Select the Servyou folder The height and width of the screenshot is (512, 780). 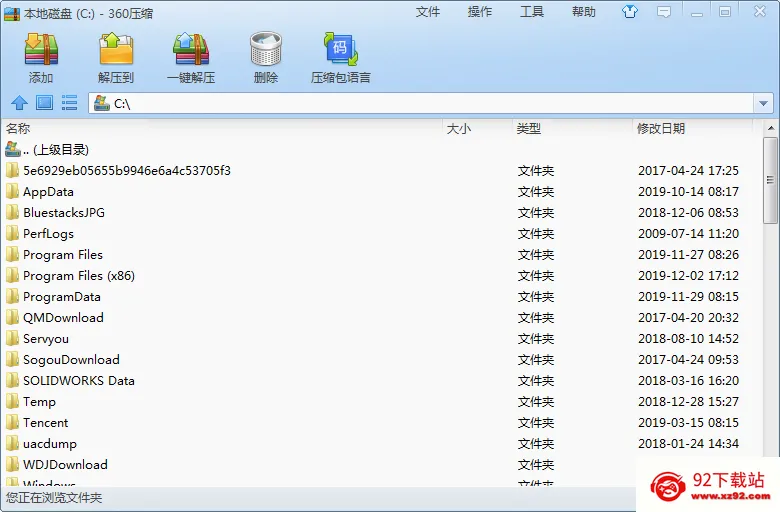pyautogui.click(x=46, y=339)
